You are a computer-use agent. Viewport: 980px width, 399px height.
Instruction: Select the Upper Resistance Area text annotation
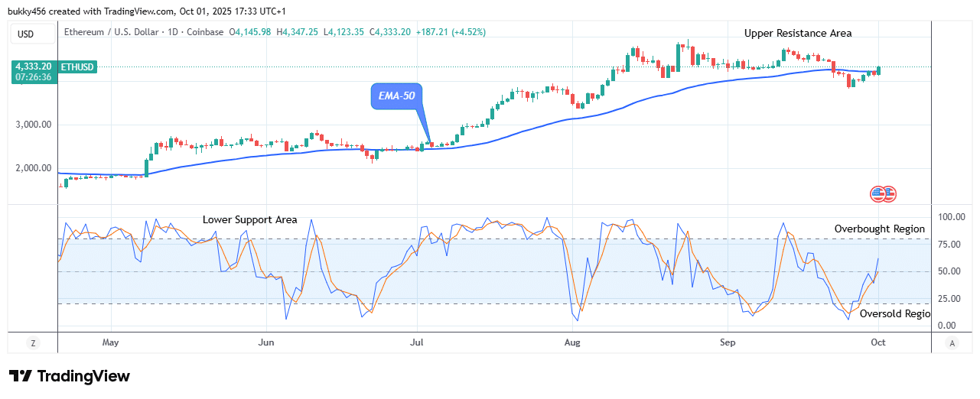[798, 33]
